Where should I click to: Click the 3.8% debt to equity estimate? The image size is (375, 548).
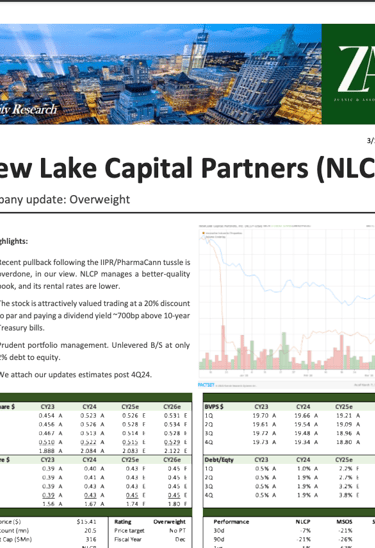[345, 495]
